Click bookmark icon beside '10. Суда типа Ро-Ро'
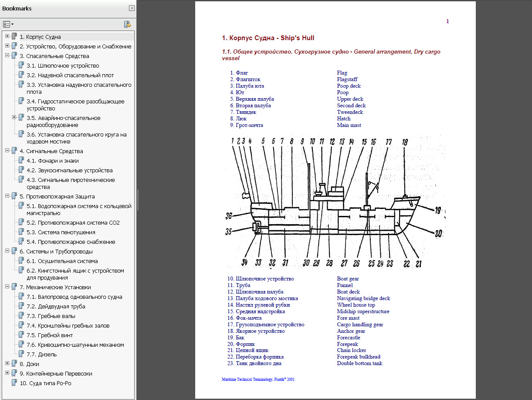This screenshot has height=400, width=532. (x=14, y=383)
